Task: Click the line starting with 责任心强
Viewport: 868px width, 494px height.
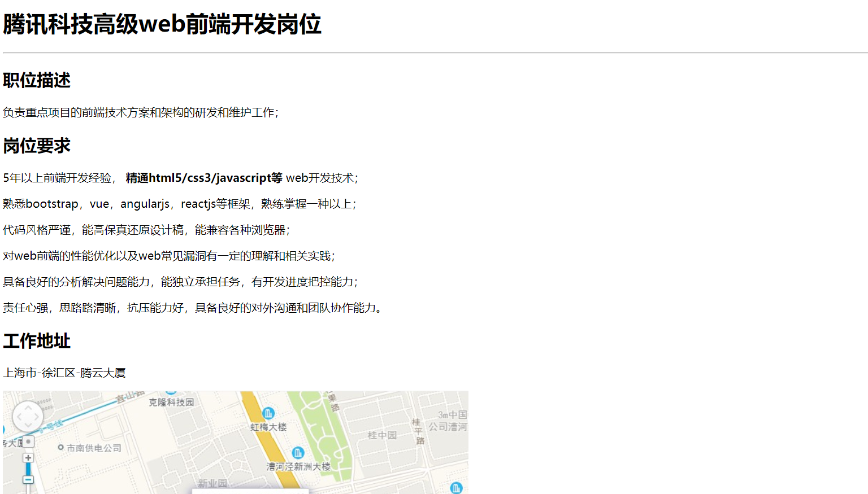Action: point(193,308)
